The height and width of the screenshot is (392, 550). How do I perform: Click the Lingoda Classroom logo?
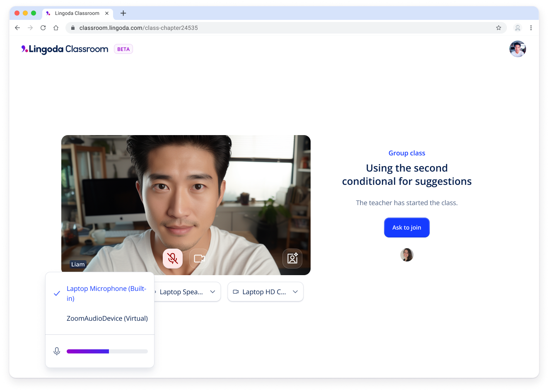65,49
